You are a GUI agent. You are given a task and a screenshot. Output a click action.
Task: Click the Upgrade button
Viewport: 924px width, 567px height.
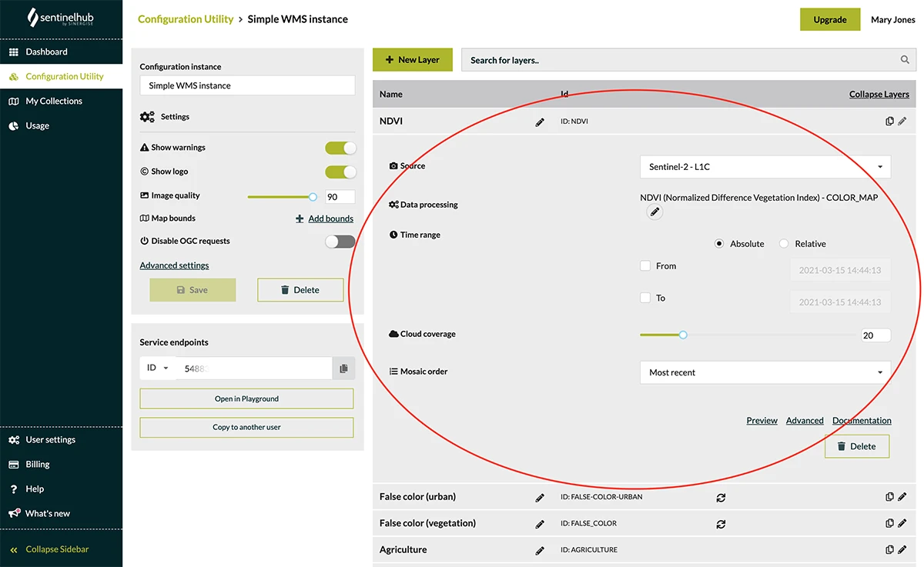(x=830, y=20)
